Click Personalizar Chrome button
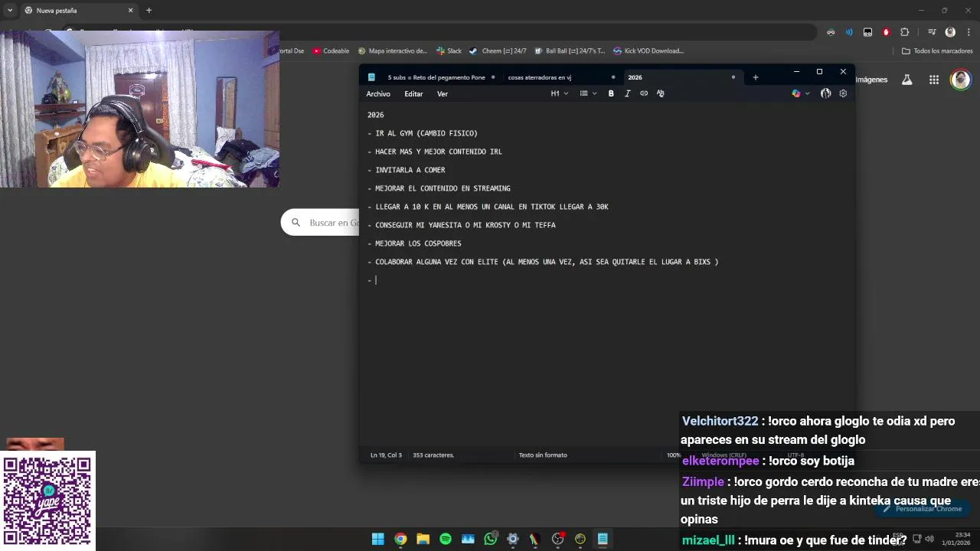This screenshot has width=980, height=551. coord(922,509)
